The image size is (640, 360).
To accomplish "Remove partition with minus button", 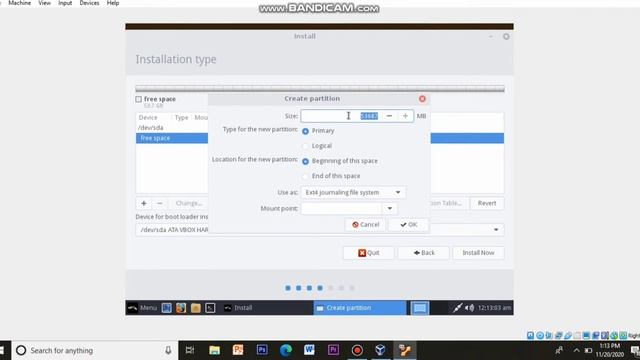I will point(160,203).
